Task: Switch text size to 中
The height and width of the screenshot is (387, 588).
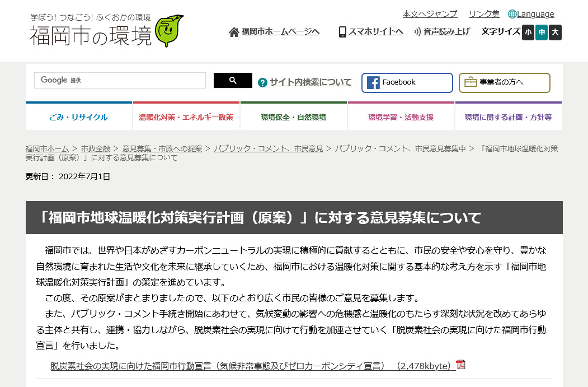Action: point(540,32)
